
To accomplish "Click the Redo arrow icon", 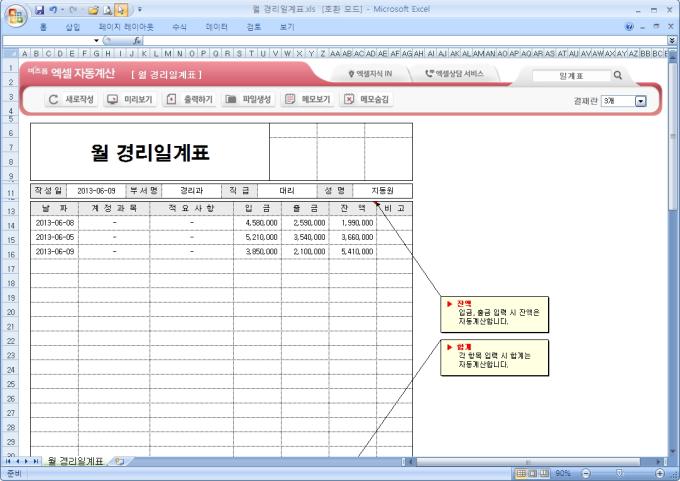I will (73, 10).
